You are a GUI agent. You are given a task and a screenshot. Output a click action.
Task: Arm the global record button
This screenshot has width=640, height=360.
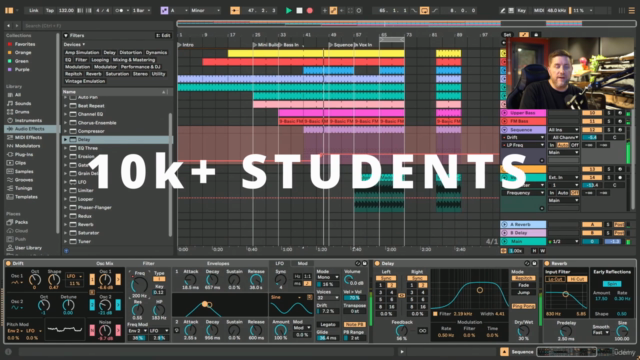[x=310, y=10]
